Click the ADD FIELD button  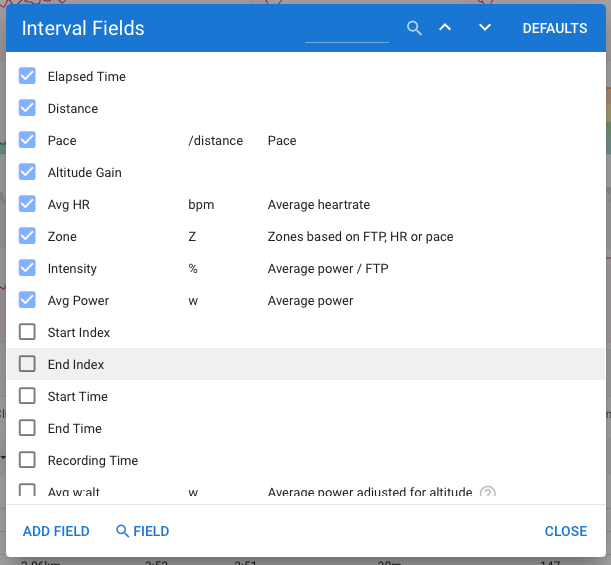click(x=56, y=531)
